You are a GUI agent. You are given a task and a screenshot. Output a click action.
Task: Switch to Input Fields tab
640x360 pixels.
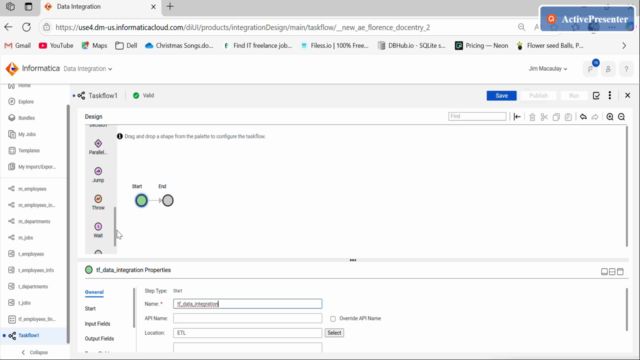(98, 324)
